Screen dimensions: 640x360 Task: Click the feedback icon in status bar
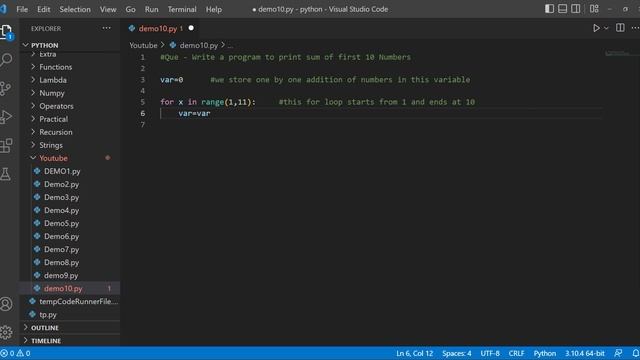pyautogui.click(x=618, y=353)
